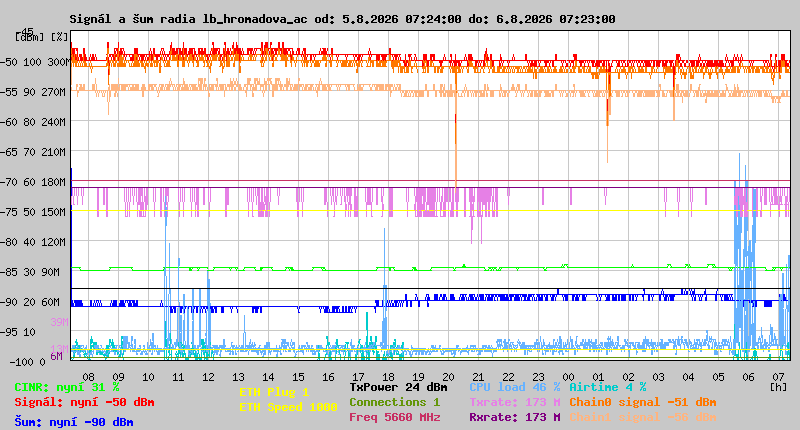Click the '300M' y-axis label

(x=57, y=62)
